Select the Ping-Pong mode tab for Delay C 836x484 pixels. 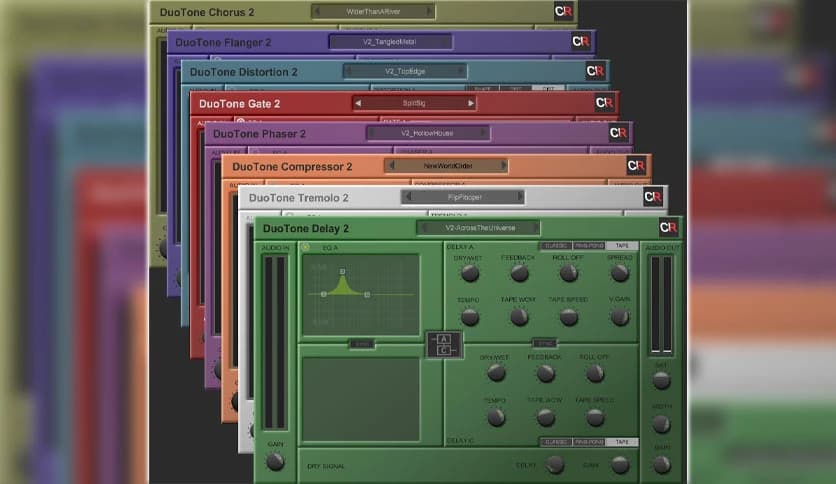(589, 442)
